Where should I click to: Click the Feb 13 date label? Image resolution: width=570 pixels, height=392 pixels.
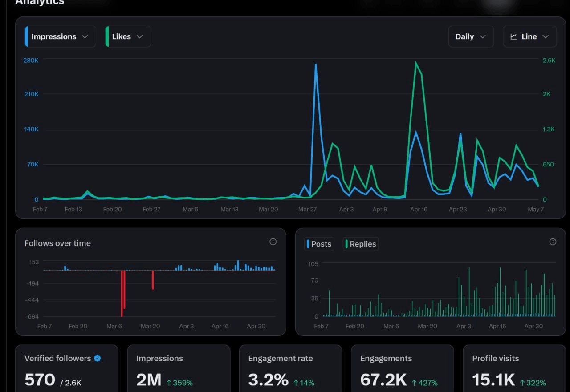click(73, 209)
